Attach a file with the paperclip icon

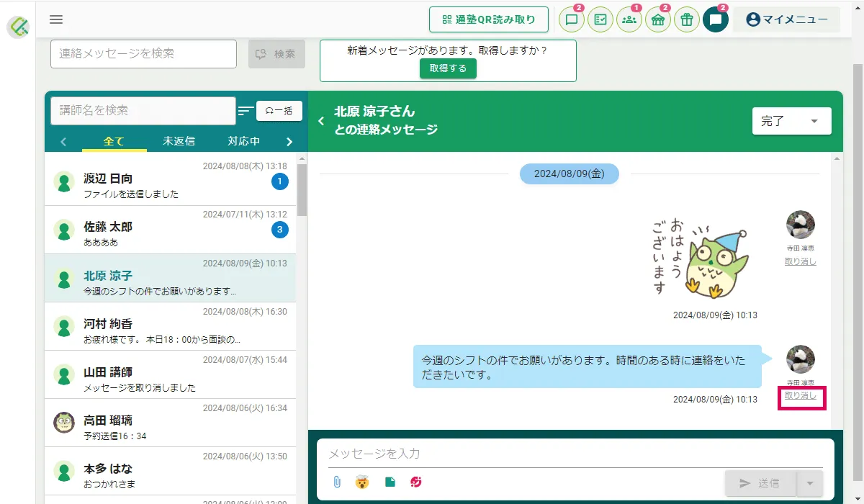click(x=336, y=482)
